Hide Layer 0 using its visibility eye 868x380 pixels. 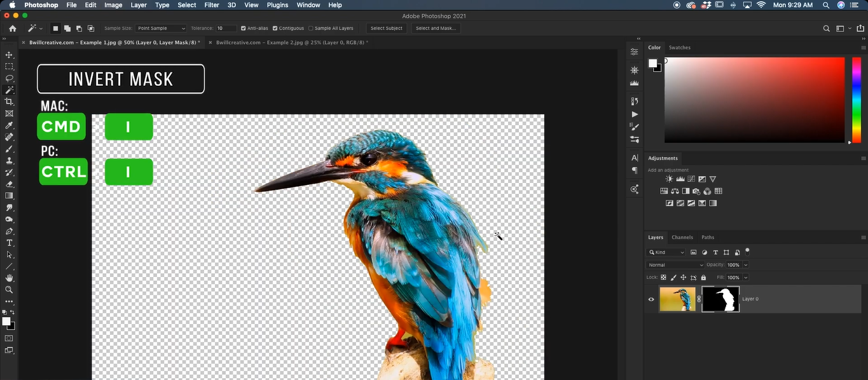tap(651, 299)
